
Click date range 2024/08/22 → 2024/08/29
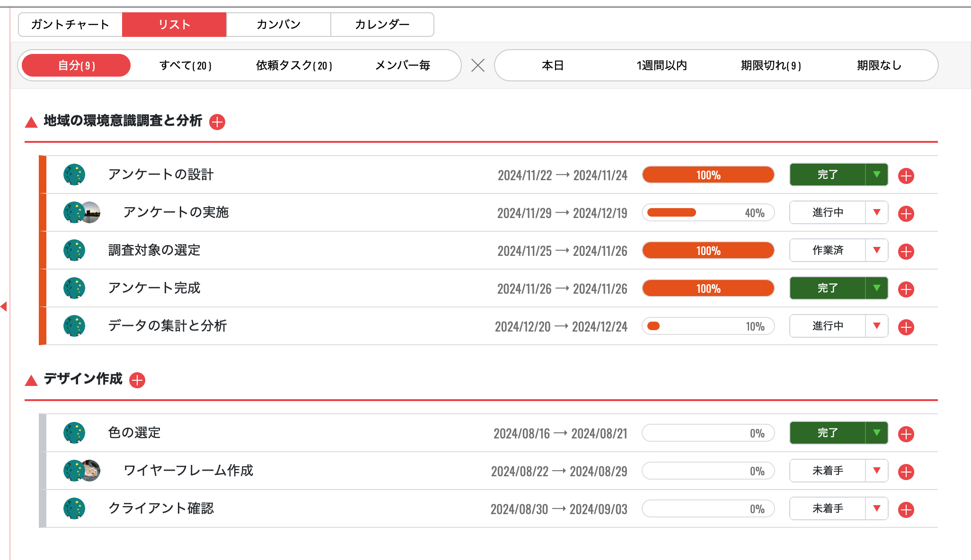click(x=559, y=472)
